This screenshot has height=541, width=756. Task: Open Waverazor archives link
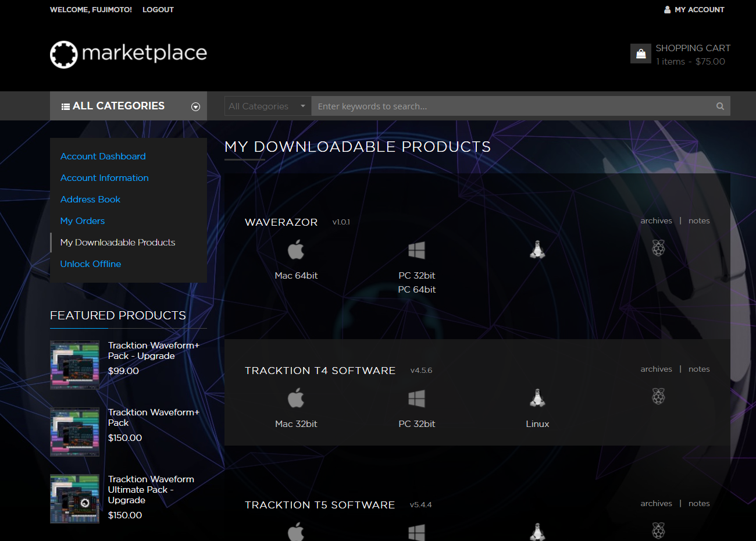point(656,221)
